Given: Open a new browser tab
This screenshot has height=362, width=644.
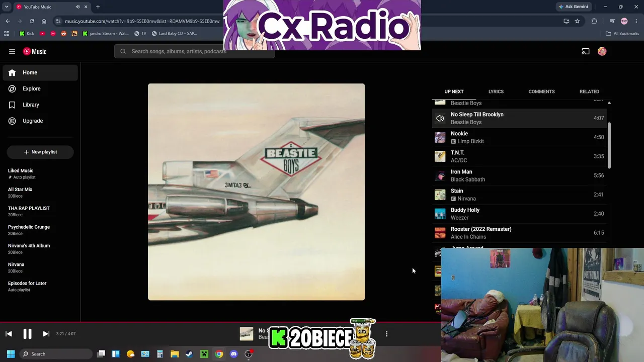Looking at the screenshot, I should click(98, 7).
